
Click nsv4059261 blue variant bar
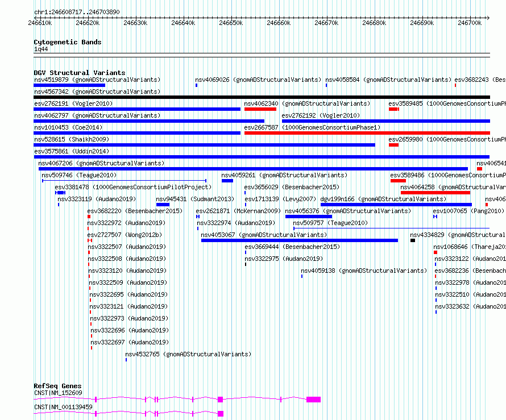tap(227, 181)
